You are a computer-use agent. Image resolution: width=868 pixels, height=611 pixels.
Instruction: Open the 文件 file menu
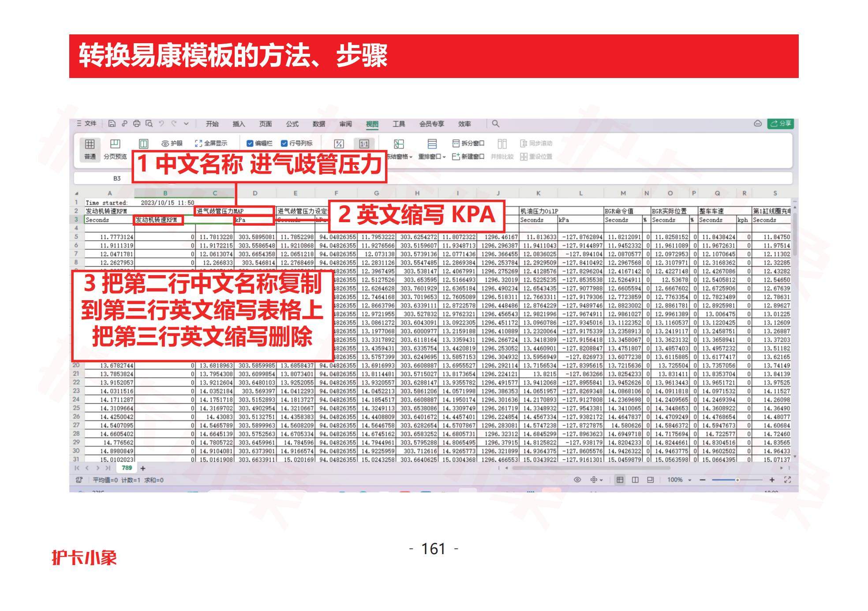90,124
